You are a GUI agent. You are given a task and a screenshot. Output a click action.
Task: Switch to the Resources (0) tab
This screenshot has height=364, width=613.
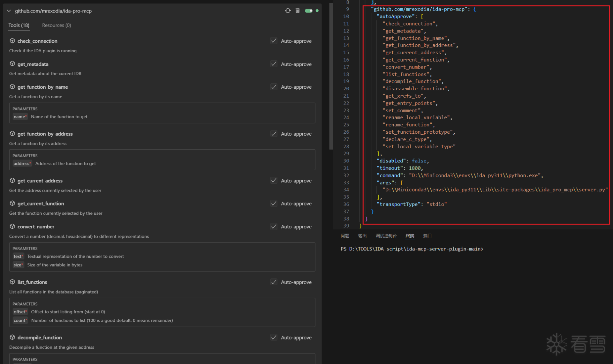[57, 25]
